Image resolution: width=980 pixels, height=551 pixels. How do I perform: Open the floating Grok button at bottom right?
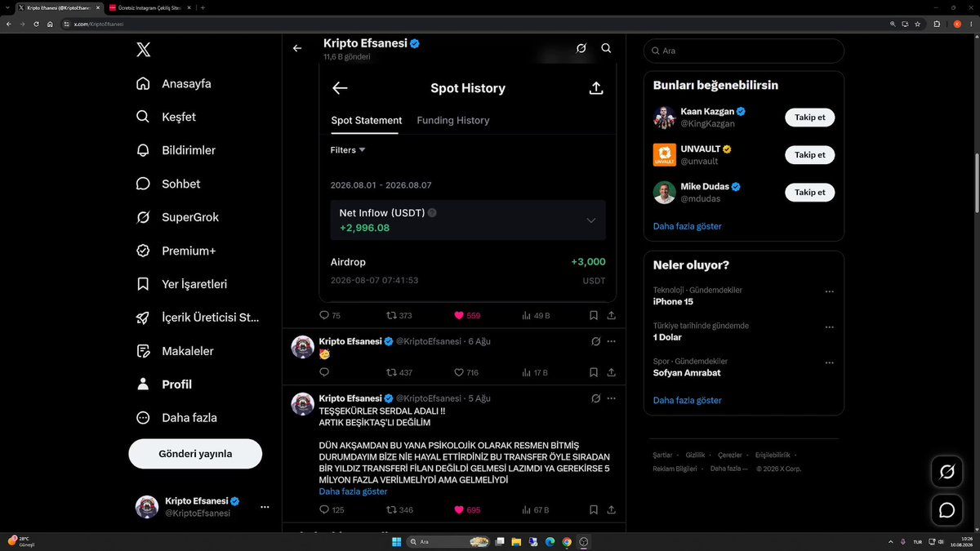947,471
